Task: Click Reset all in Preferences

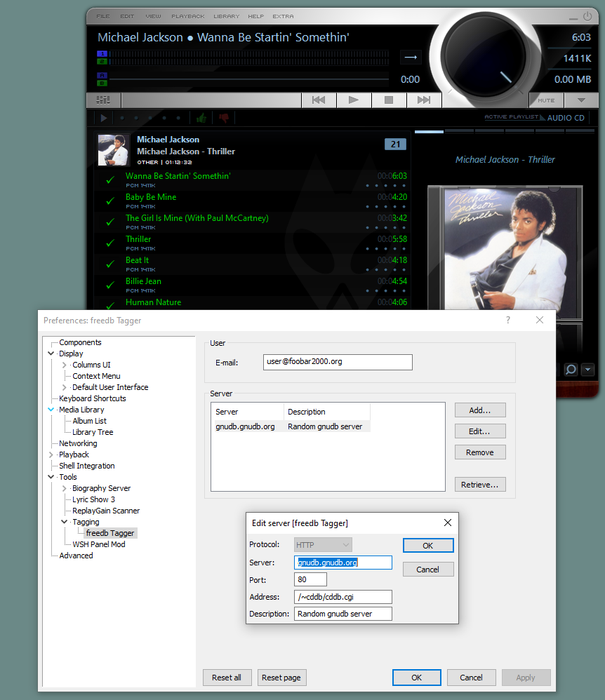Action: [x=227, y=678]
